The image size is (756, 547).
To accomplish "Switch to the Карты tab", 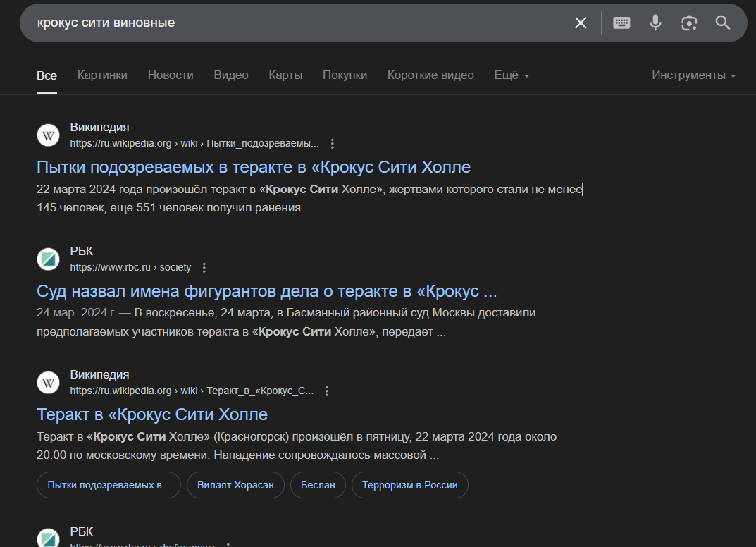I will (285, 75).
